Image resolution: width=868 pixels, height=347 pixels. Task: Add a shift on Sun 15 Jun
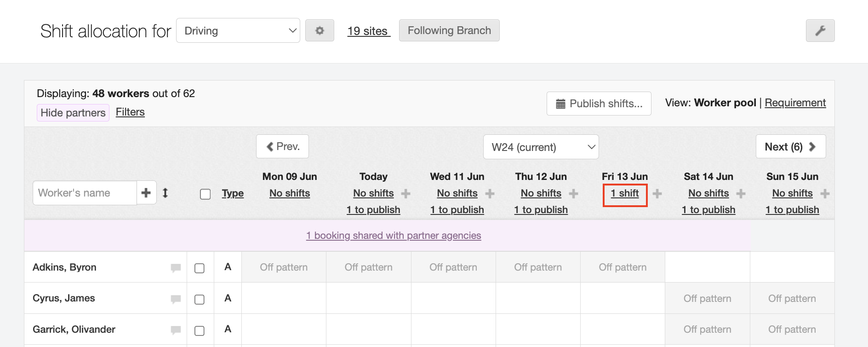(825, 194)
